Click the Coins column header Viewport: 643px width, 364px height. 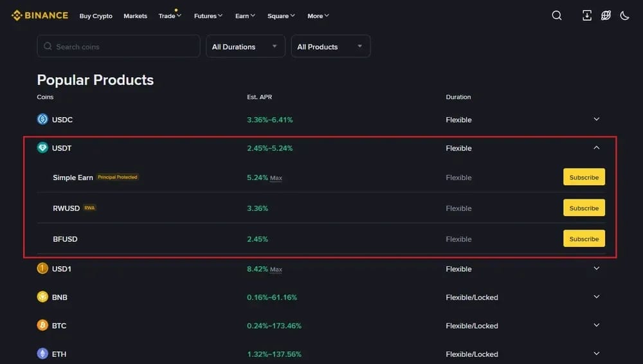tap(45, 97)
